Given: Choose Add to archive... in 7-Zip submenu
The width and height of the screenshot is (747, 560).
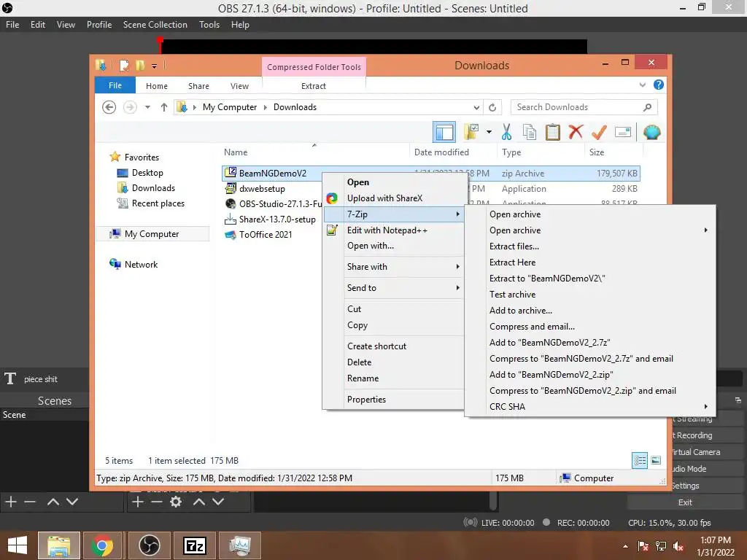Looking at the screenshot, I should pos(590,311).
